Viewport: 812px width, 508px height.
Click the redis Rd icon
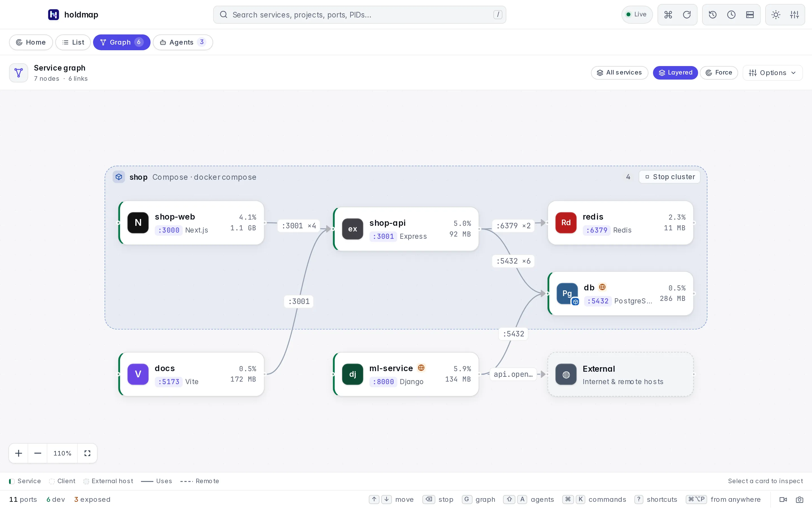point(566,222)
